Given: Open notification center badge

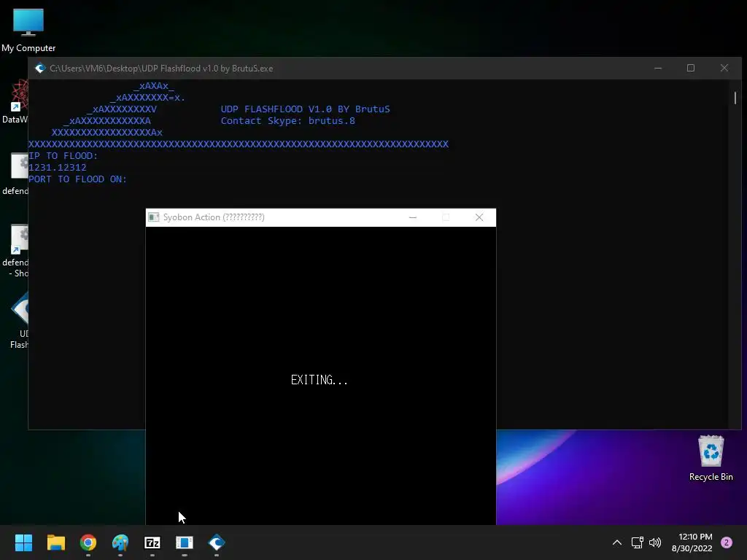Looking at the screenshot, I should pos(727,542).
